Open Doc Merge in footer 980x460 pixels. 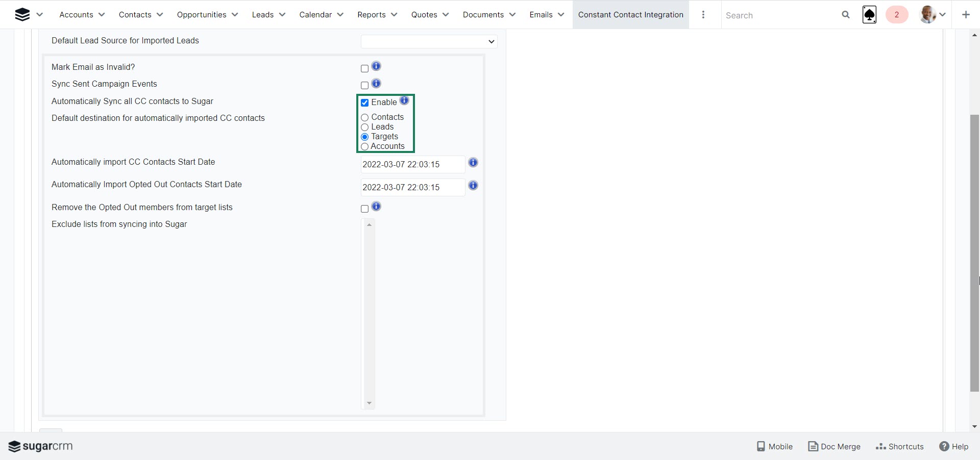pos(835,446)
